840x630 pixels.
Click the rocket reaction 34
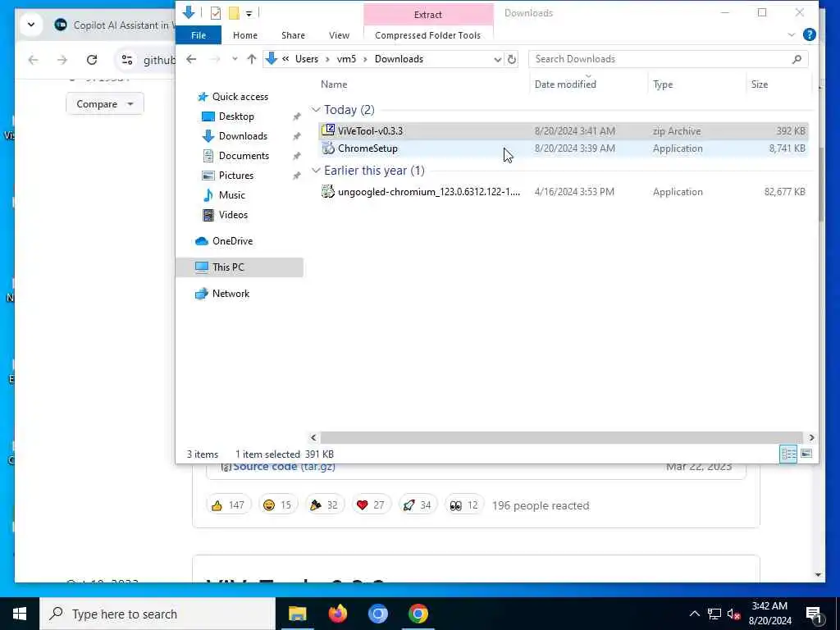pos(418,505)
